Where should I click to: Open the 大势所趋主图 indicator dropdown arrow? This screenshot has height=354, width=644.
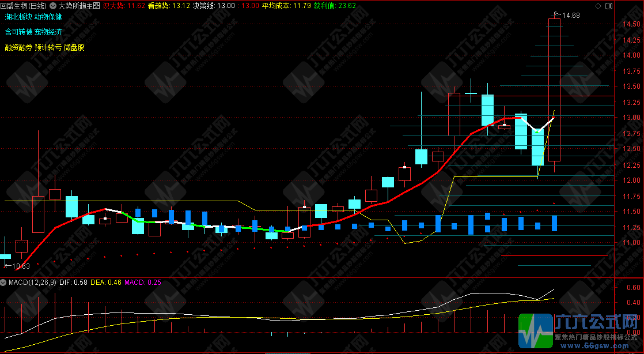(x=54, y=6)
